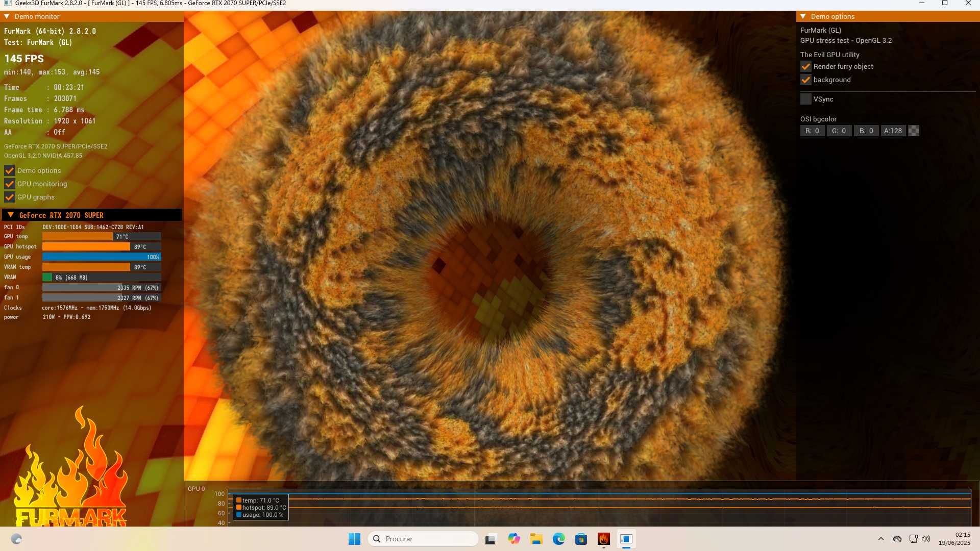Show hidden system tray icons

click(x=881, y=539)
